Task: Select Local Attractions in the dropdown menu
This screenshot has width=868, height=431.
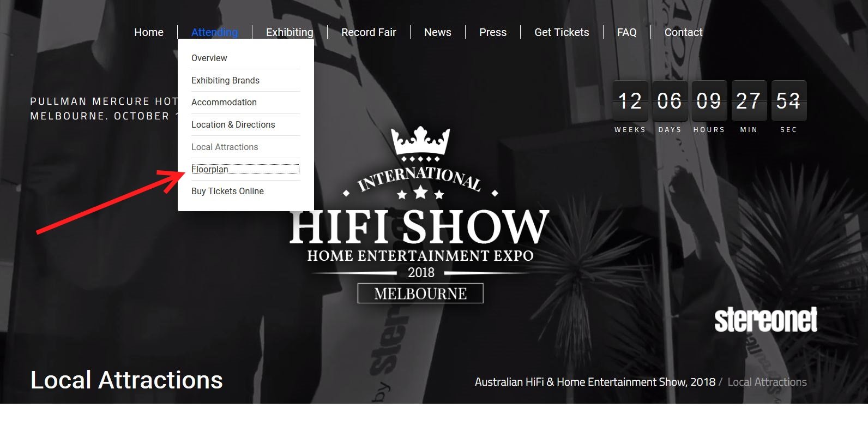Action: tap(225, 147)
